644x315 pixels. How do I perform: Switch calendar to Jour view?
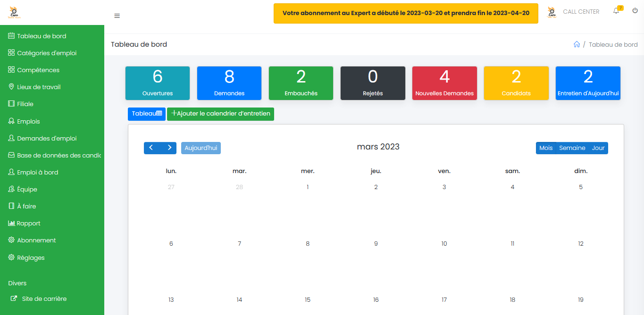(x=598, y=148)
